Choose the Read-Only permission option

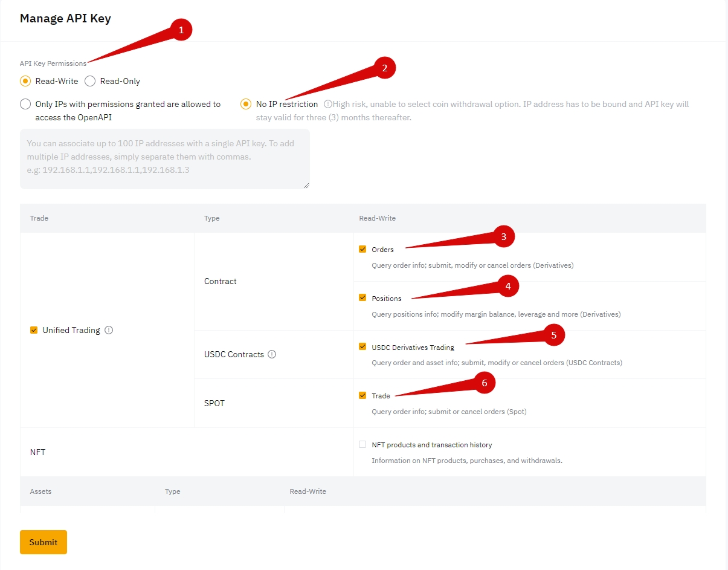pos(90,81)
